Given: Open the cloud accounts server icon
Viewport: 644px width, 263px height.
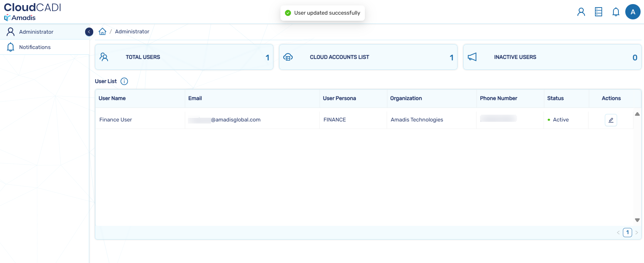Looking at the screenshot, I should (598, 12).
